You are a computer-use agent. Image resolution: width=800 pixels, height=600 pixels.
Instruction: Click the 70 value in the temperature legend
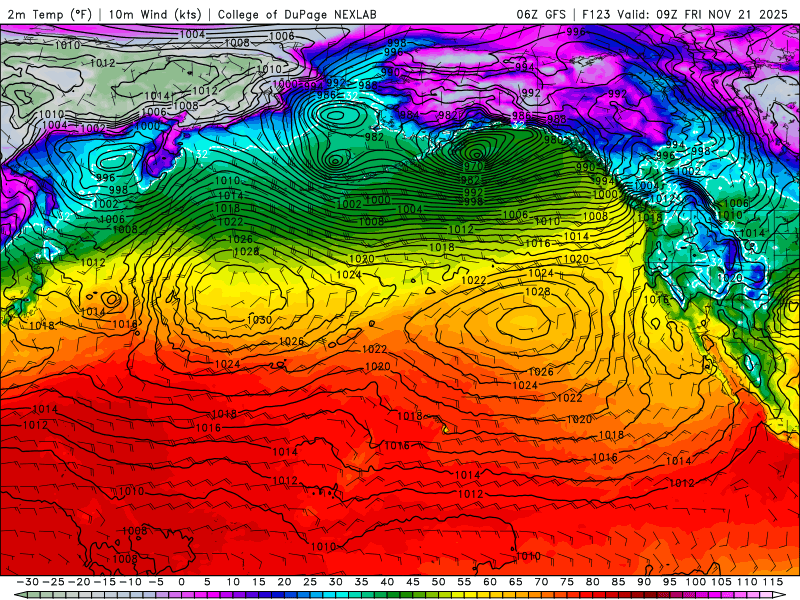click(x=541, y=582)
